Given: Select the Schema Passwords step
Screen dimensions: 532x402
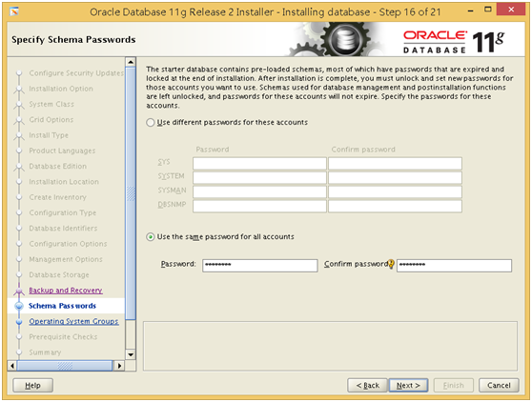Looking at the screenshot, I should click(62, 306).
